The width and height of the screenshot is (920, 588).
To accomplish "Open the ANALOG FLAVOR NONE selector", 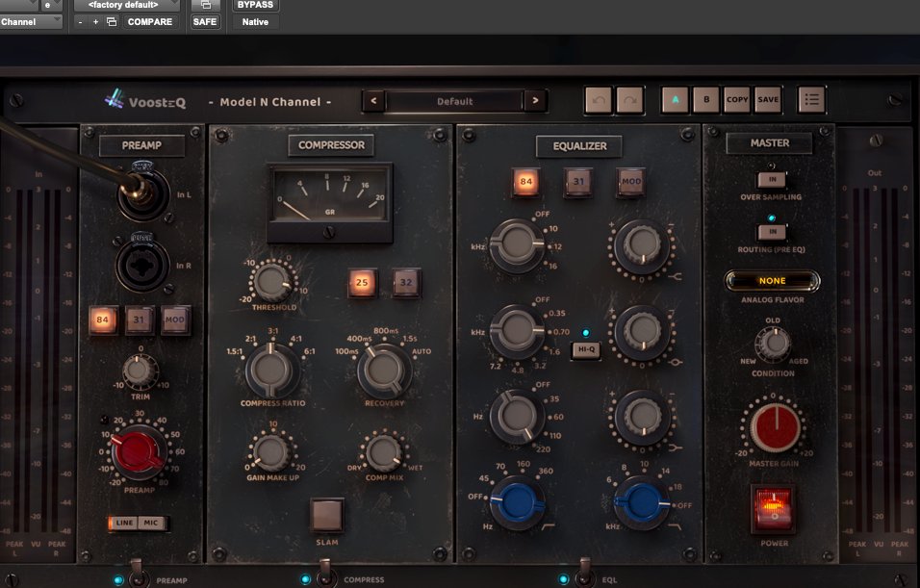I will 772,281.
